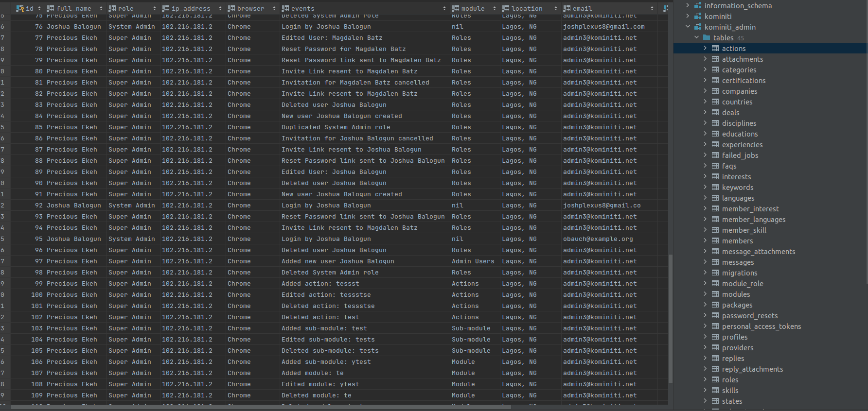Screen dimensions: 868x411
Task: Click the tables folder icon
Action: 707,38
